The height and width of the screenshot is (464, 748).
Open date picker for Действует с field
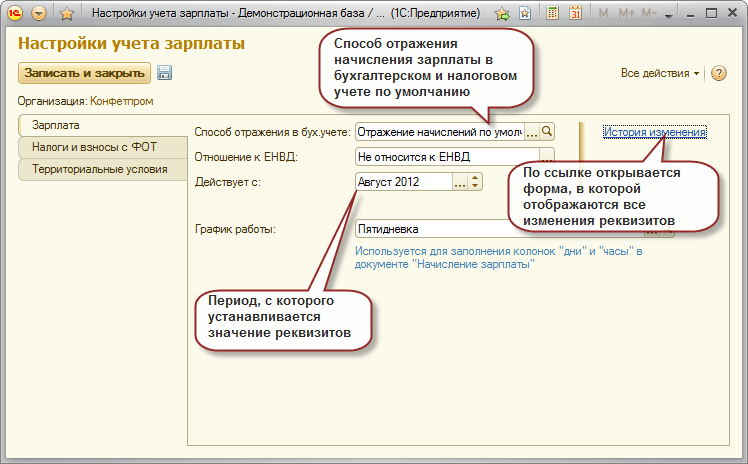point(459,181)
